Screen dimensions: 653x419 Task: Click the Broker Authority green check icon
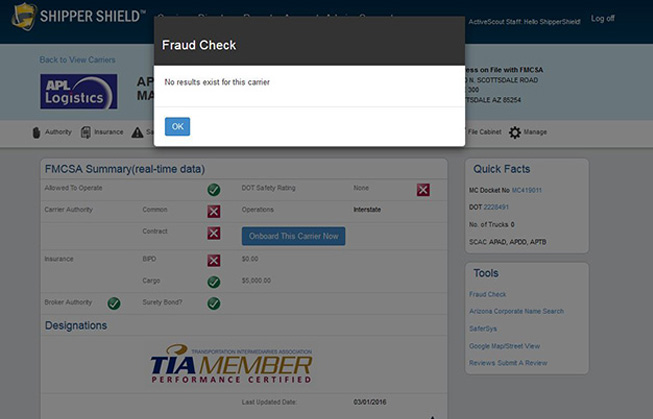(114, 303)
